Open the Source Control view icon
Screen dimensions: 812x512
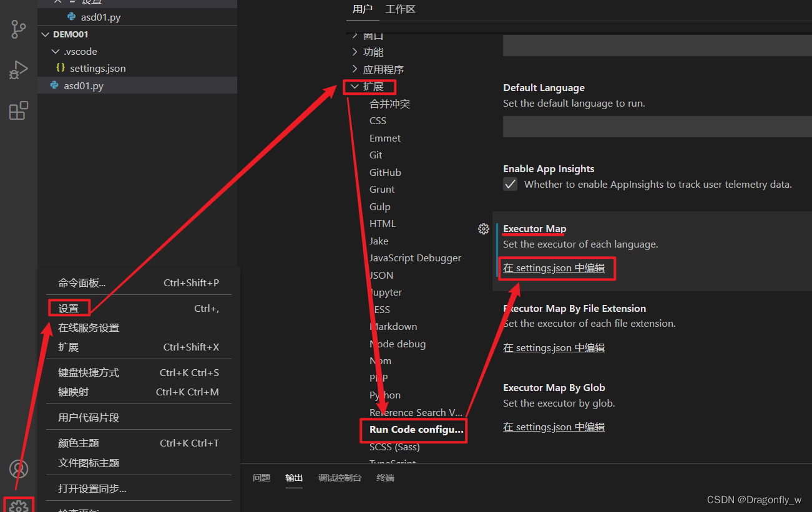point(19,29)
